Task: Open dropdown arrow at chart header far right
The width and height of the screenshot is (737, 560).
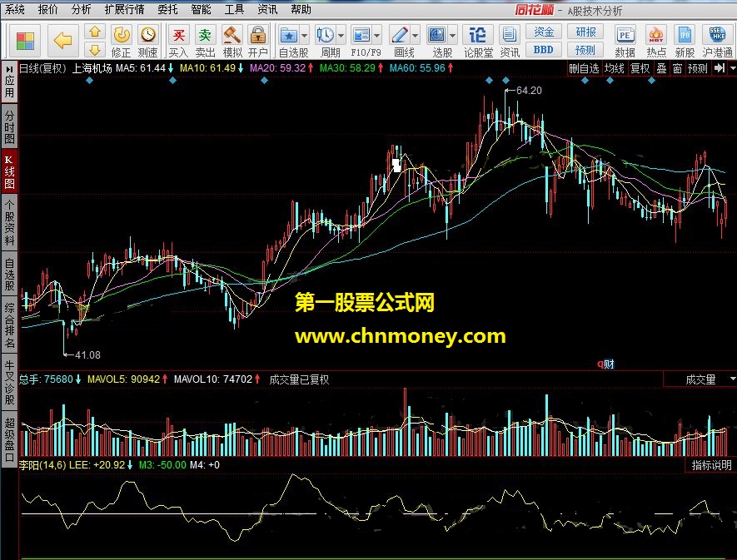Action: coord(732,68)
